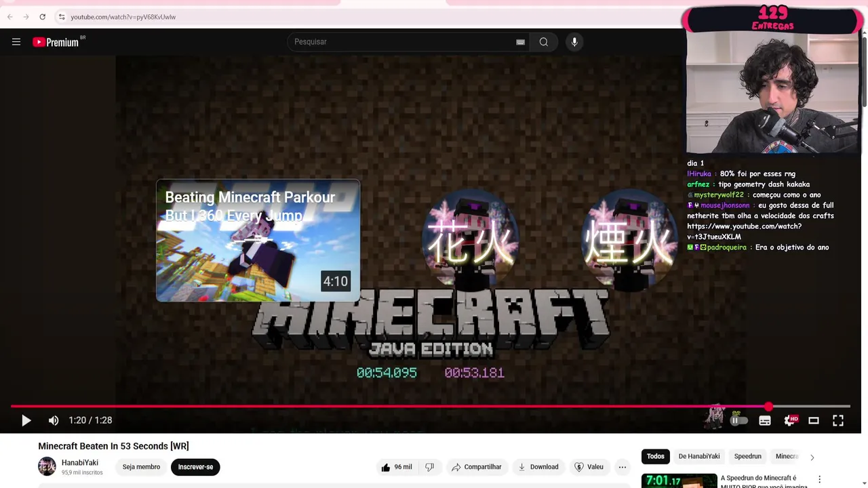Image resolution: width=868 pixels, height=488 pixels.
Task: Start voice search with the microphone icon
Action: (574, 42)
